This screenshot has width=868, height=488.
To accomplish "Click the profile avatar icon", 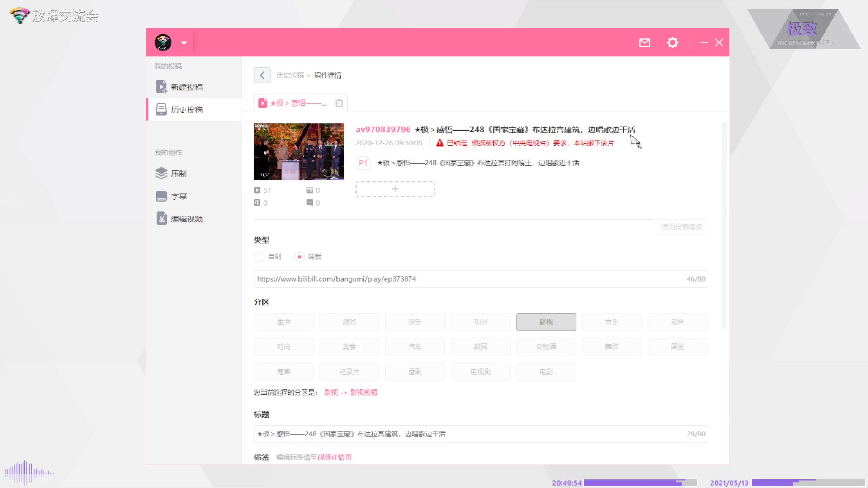I will (163, 42).
